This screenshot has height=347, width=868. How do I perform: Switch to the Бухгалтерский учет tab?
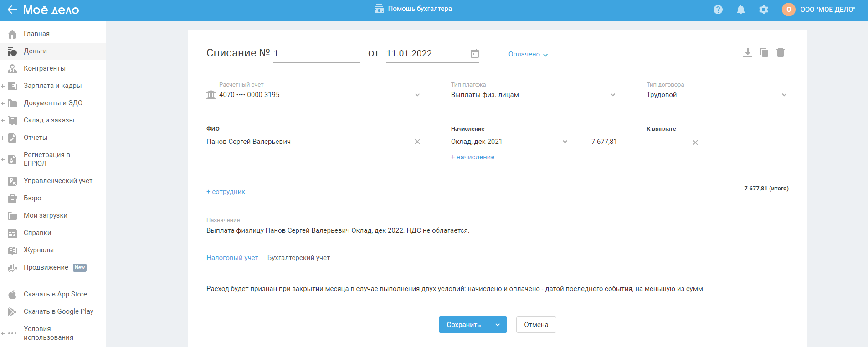pos(298,258)
